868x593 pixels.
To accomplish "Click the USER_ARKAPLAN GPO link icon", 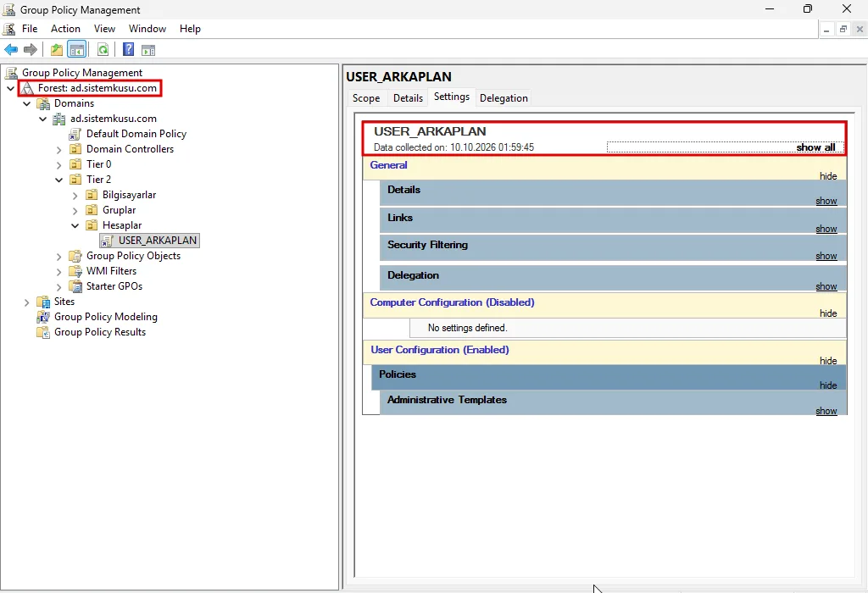I will [x=108, y=241].
